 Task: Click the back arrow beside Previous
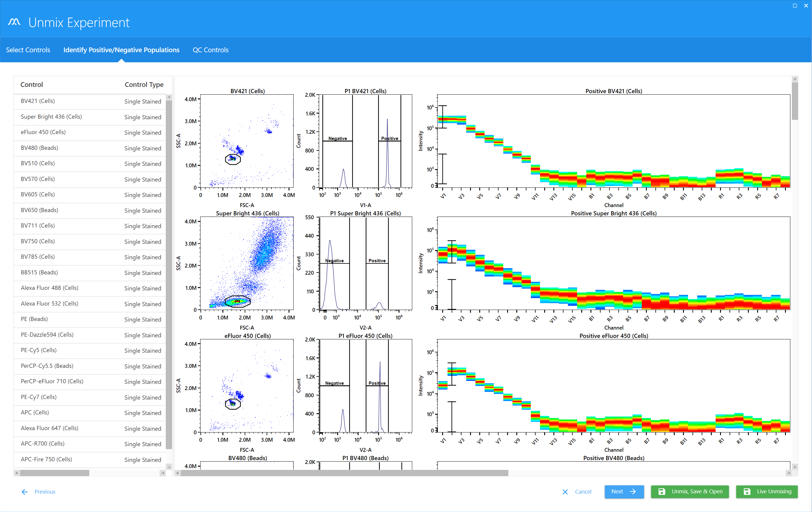(x=25, y=492)
